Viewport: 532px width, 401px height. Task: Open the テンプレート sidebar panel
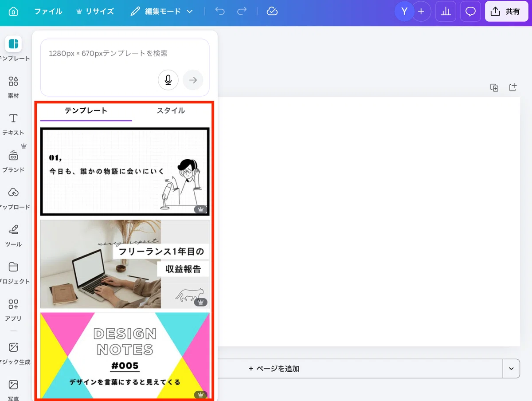pos(14,48)
